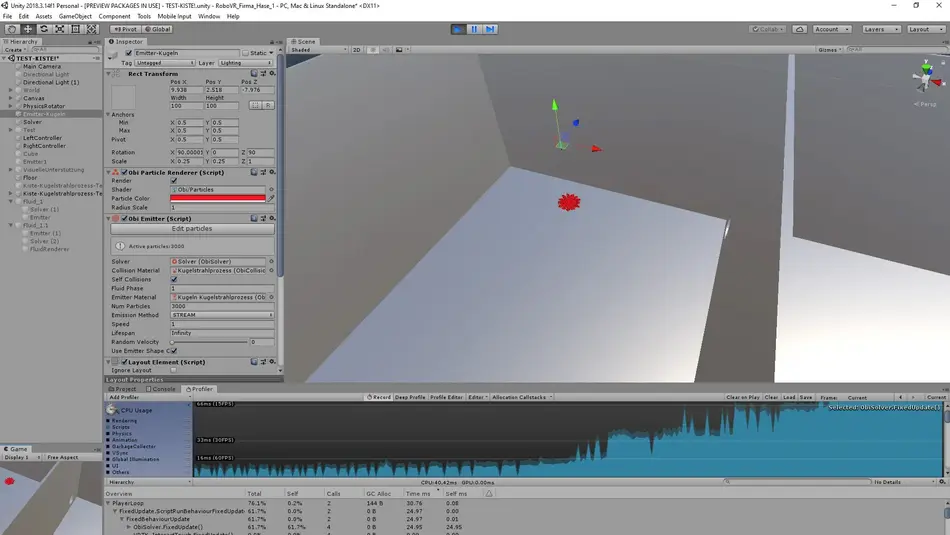Click the Step frame button

[x=490, y=29]
